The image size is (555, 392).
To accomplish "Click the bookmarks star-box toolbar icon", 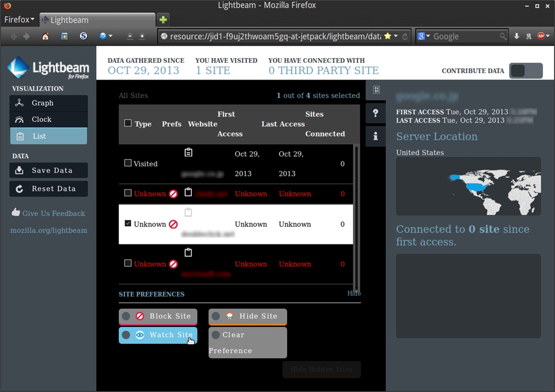I will point(64,36).
